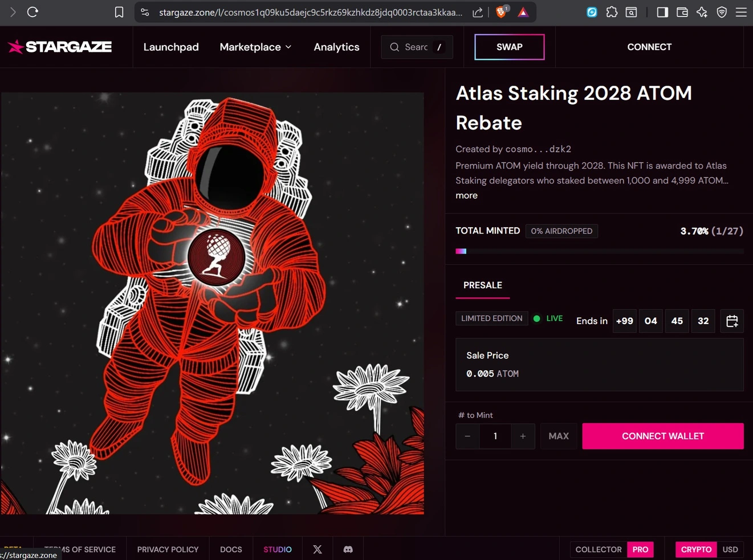
Task: Open the browser hamburger menu
Action: [x=741, y=12]
